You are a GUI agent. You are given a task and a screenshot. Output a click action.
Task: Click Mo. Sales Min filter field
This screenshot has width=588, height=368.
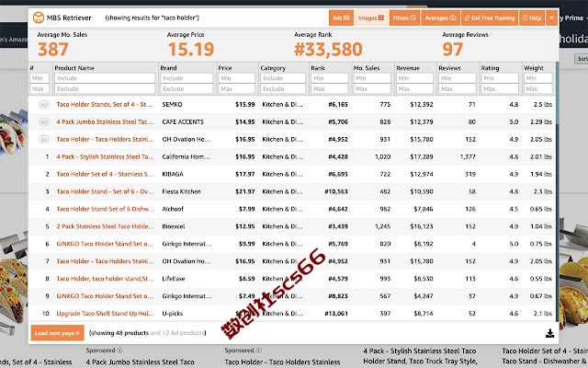(372, 78)
